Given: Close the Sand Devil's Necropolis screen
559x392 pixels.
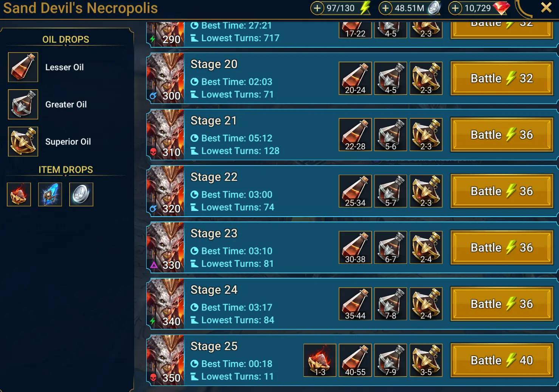Looking at the screenshot, I should (x=546, y=8).
